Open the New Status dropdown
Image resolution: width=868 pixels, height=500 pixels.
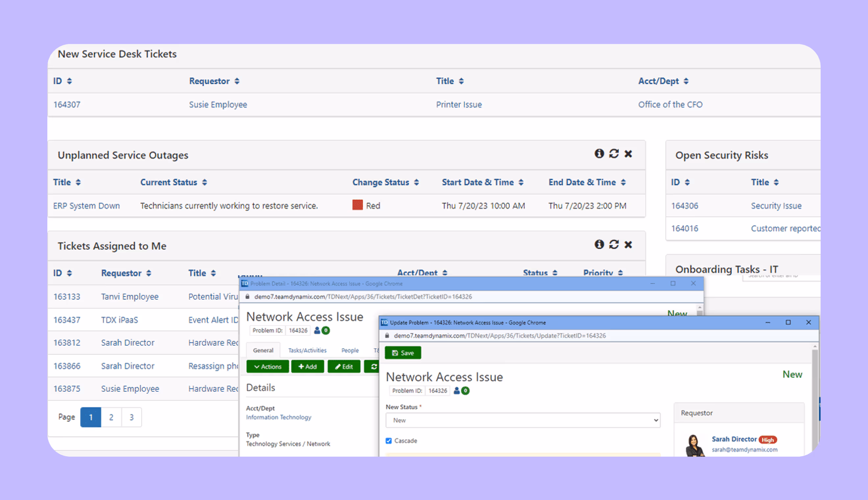tap(523, 420)
